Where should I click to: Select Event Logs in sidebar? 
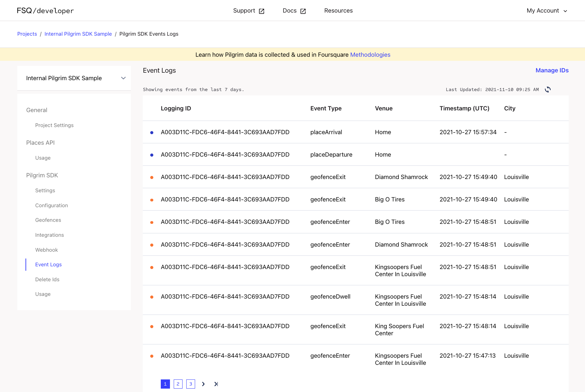coord(49,265)
